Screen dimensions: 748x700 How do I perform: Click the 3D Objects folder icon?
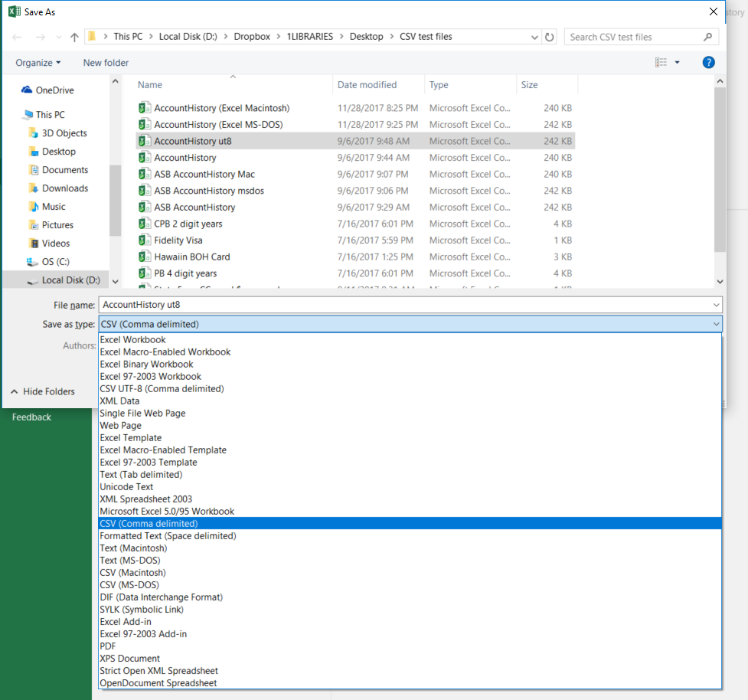[34, 132]
